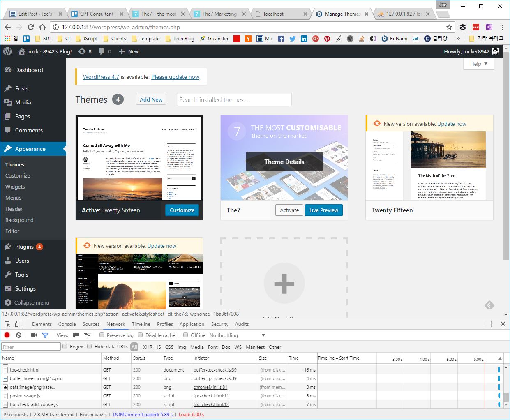The image size is (510, 420).
Task: Switch to DevTools Elements tab
Action: point(42,324)
